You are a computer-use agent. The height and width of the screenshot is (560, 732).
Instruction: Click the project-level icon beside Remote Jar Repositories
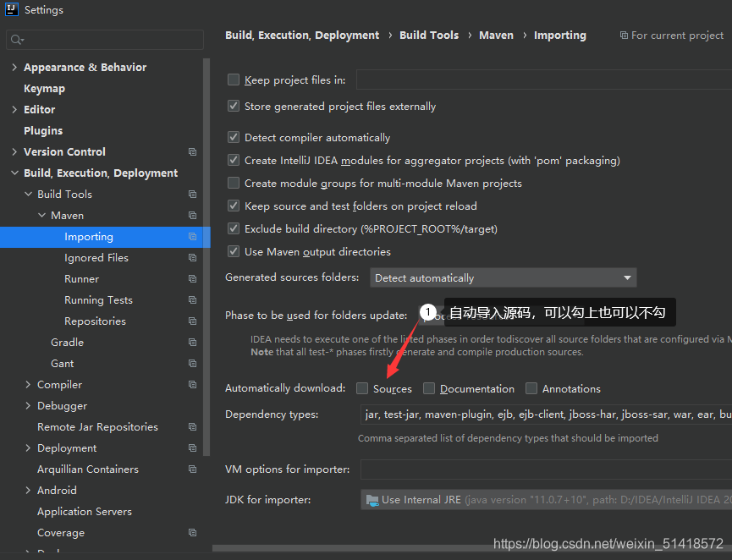(x=192, y=426)
